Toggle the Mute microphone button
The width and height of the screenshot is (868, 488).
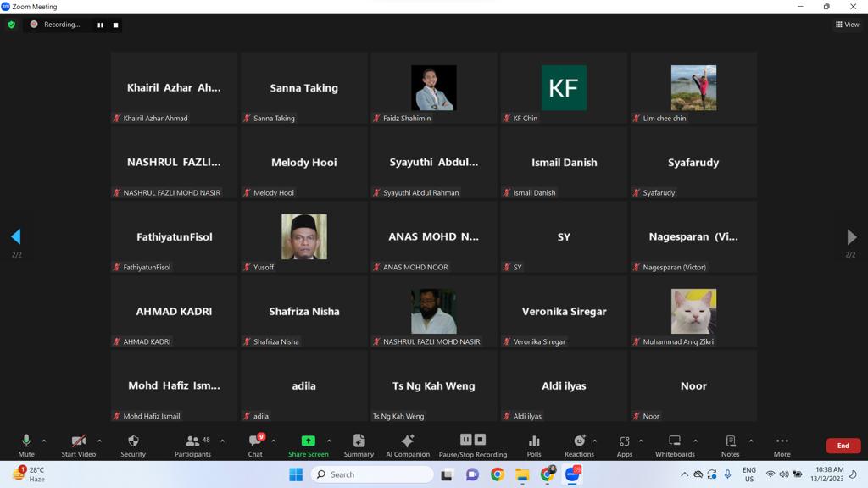[x=26, y=441]
